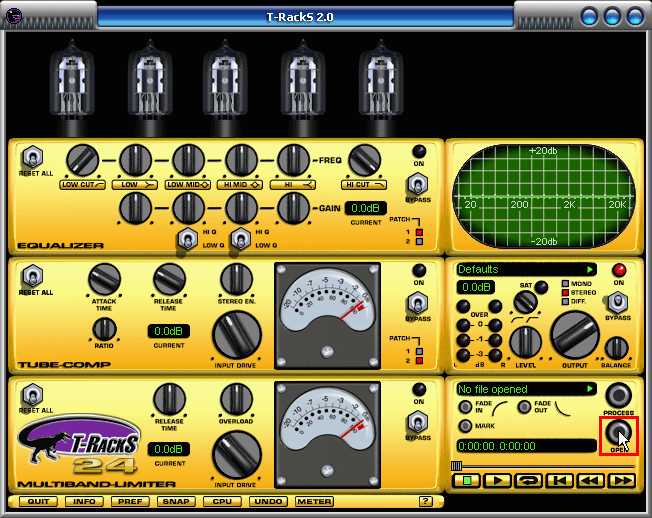Viewport: 652px width, 518px height.
Task: Stop playback with the green stop button
Action: point(466,481)
